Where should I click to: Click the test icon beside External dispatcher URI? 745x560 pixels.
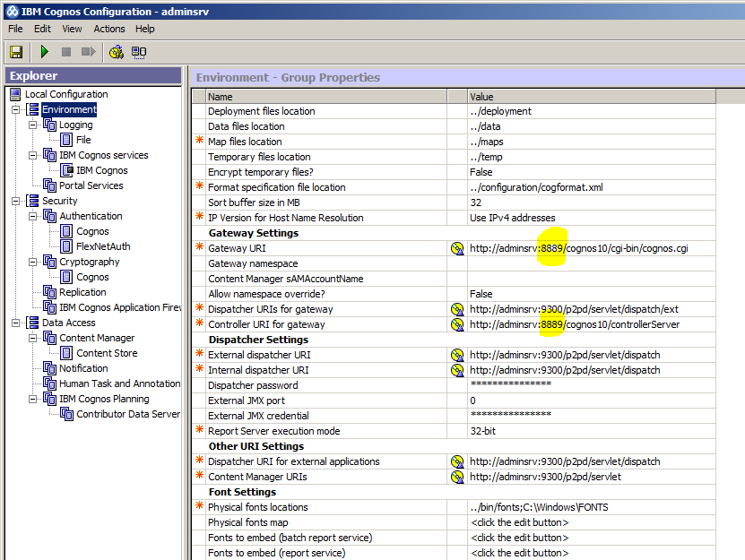[x=457, y=355]
